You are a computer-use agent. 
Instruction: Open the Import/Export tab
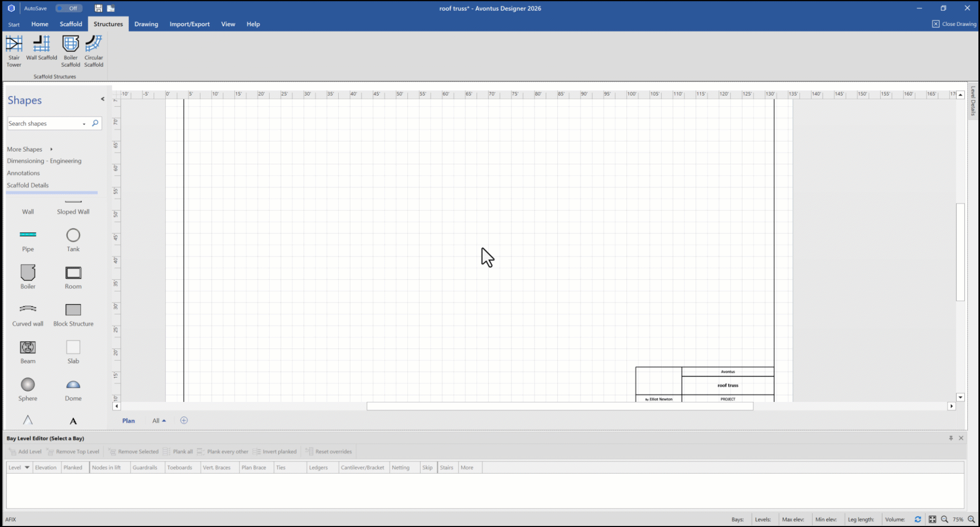click(x=189, y=24)
